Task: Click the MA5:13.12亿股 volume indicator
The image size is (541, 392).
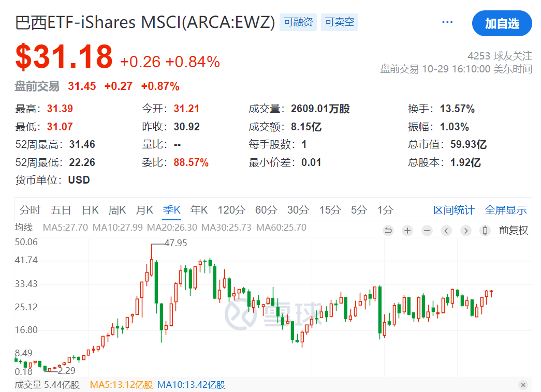Action: coord(122,385)
